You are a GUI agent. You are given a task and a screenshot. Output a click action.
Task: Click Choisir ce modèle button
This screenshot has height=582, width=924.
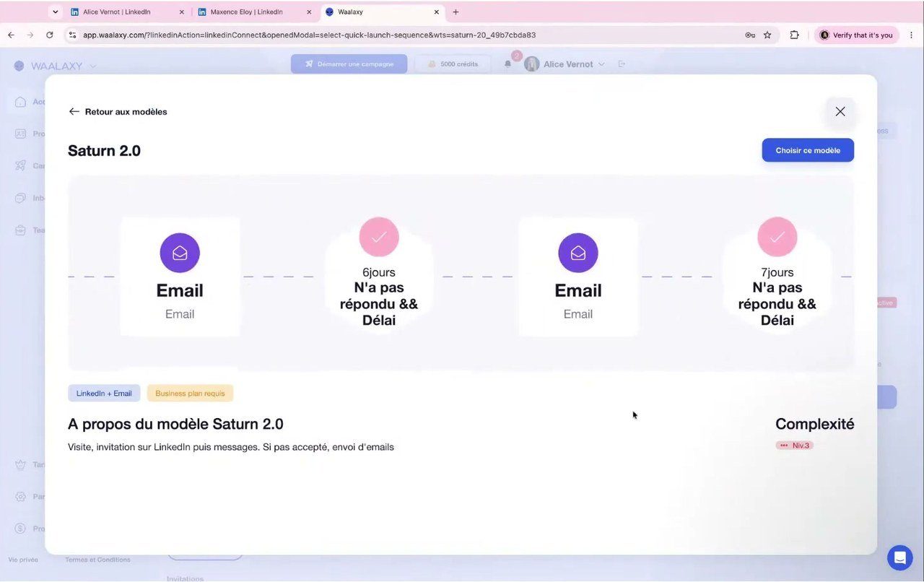point(808,150)
